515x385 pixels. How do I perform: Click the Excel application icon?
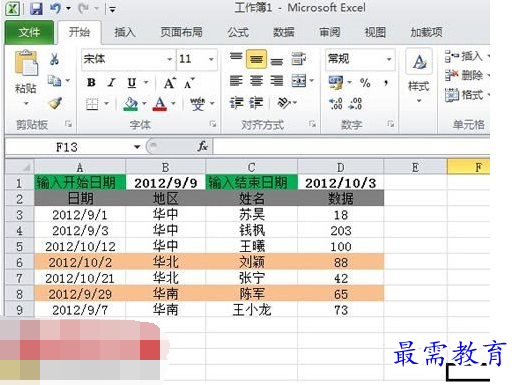pos(13,9)
